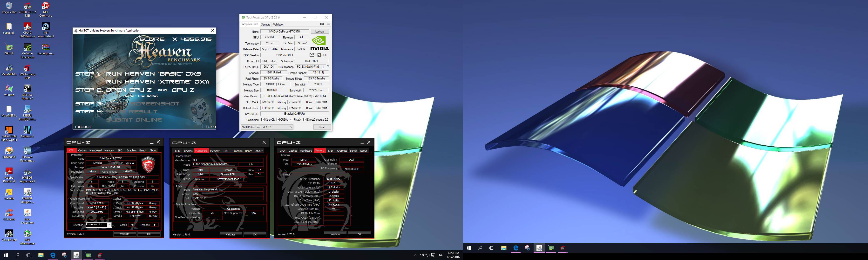Expand GPU selector dropdown in GPU-Z

tap(291, 127)
